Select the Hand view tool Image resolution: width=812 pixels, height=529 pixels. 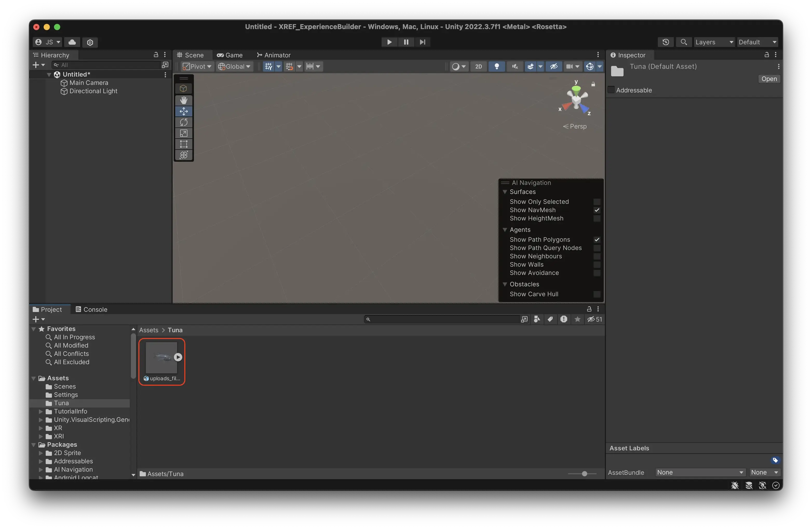click(x=184, y=100)
